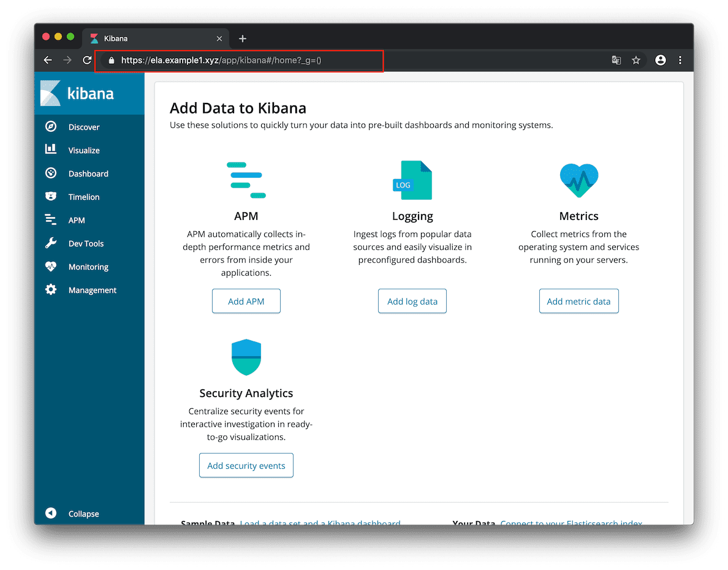Click the Metrics title text

[578, 216]
